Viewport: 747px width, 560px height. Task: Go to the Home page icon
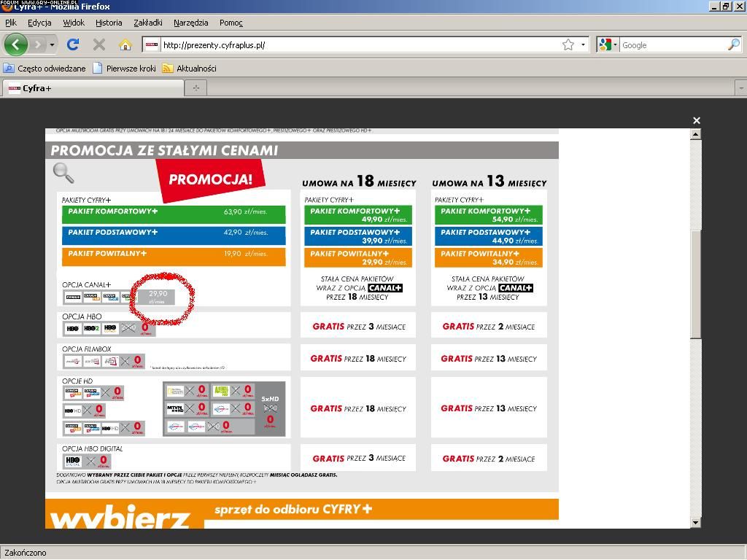click(x=125, y=44)
